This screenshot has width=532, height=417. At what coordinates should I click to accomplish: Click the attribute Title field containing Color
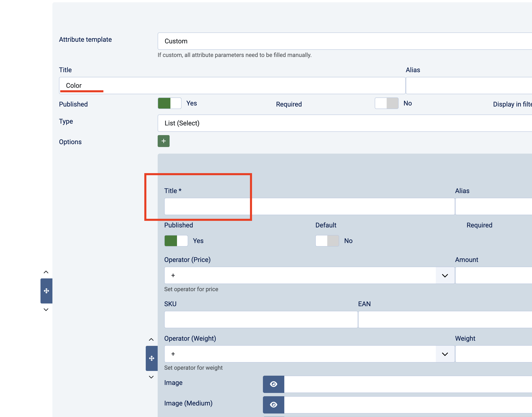232,86
